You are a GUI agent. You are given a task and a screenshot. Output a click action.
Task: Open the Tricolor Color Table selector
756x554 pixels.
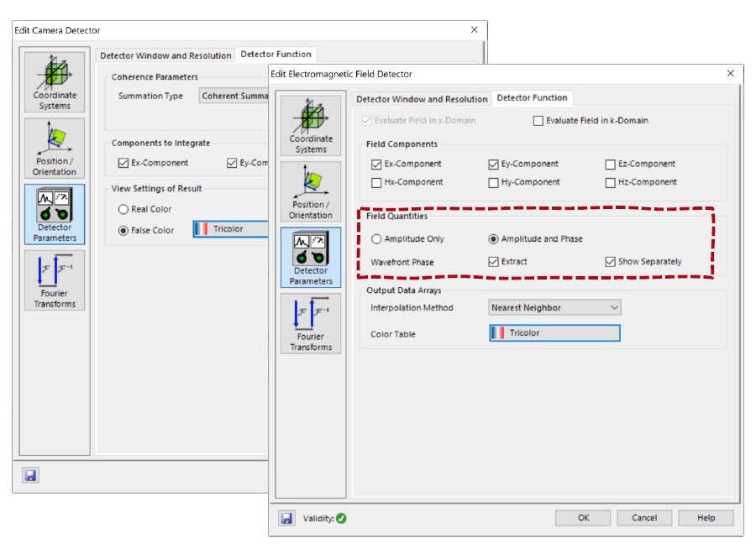tap(554, 333)
